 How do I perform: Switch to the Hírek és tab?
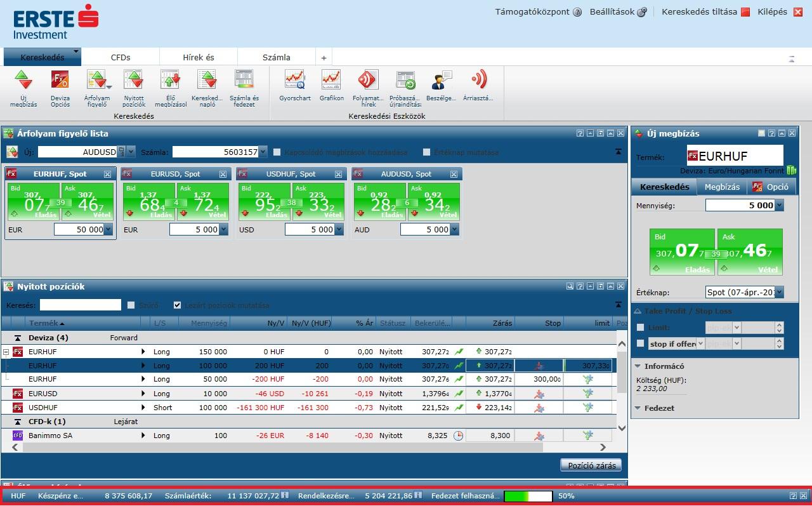coord(199,57)
